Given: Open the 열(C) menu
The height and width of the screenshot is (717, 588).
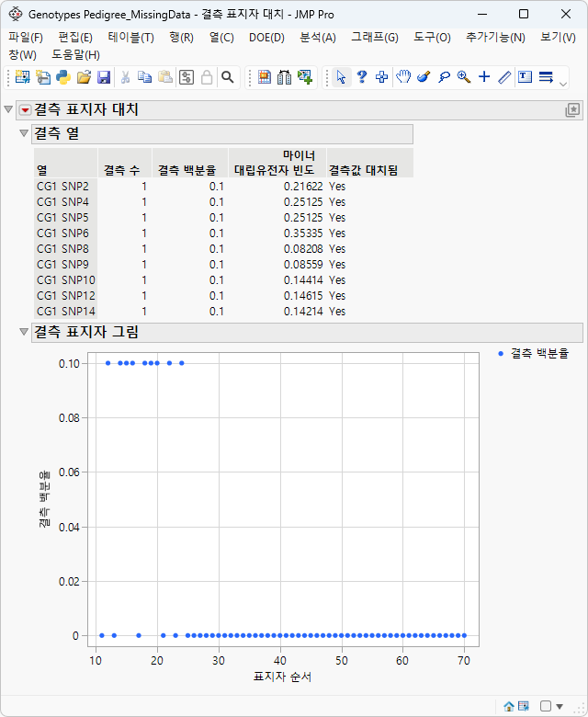Looking at the screenshot, I should point(221,38).
